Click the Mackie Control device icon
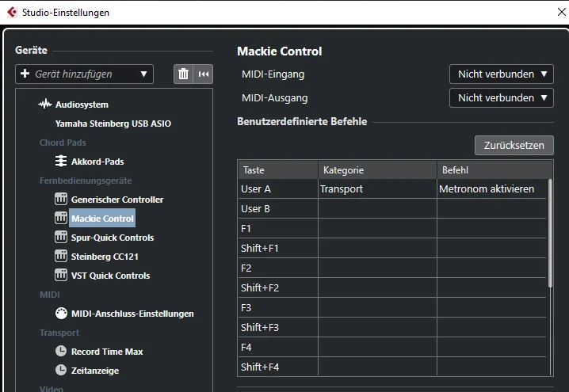Image resolution: width=569 pixels, height=392 pixels. tap(61, 218)
